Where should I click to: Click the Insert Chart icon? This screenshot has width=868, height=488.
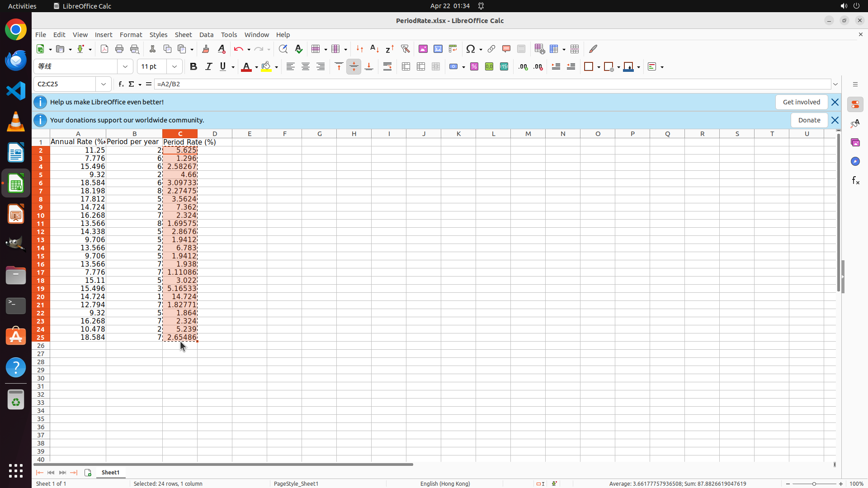coord(438,49)
